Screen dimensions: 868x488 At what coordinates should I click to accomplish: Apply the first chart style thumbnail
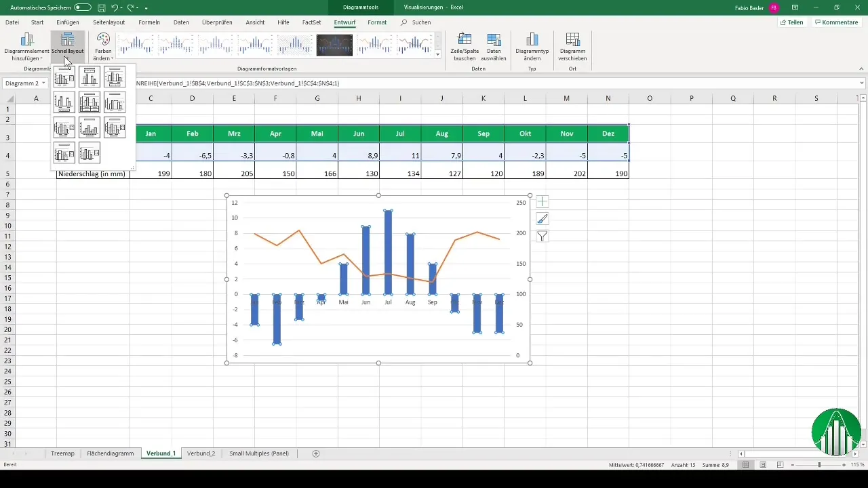tap(135, 45)
